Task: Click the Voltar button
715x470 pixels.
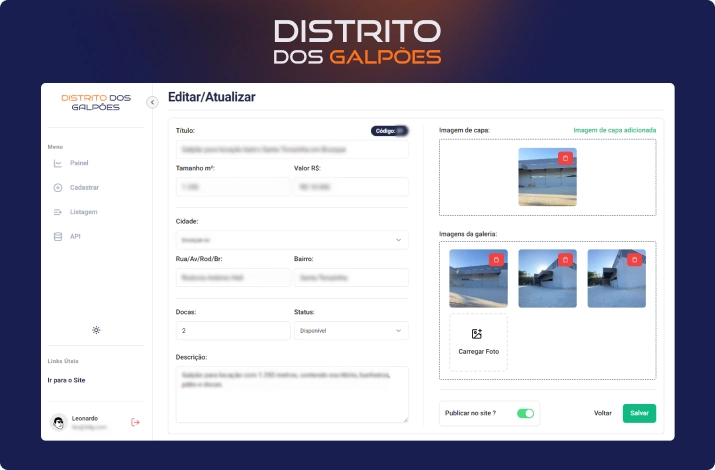Action: click(602, 413)
